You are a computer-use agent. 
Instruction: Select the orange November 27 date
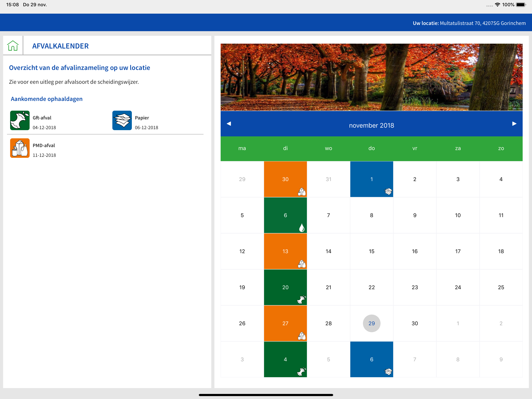[x=285, y=323]
